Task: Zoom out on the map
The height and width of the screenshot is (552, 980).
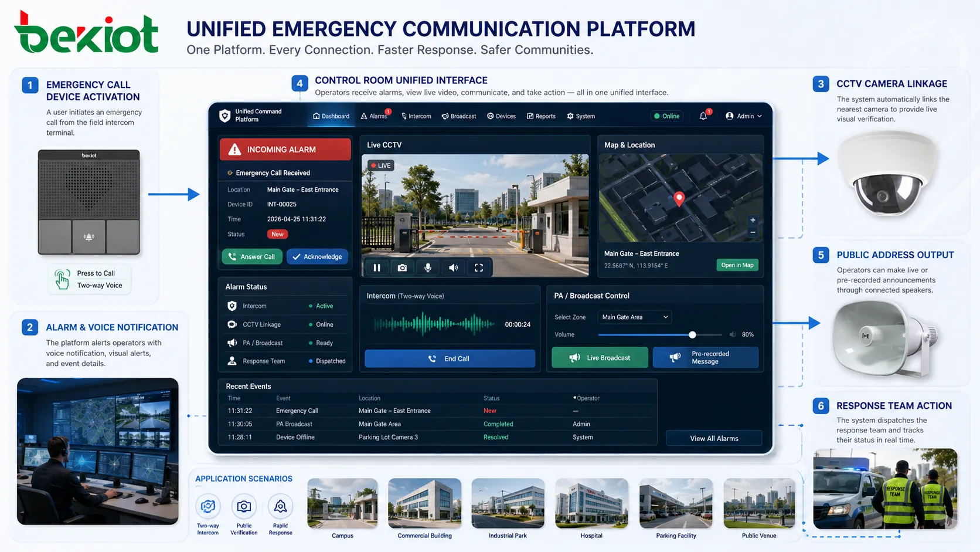Action: point(753,232)
